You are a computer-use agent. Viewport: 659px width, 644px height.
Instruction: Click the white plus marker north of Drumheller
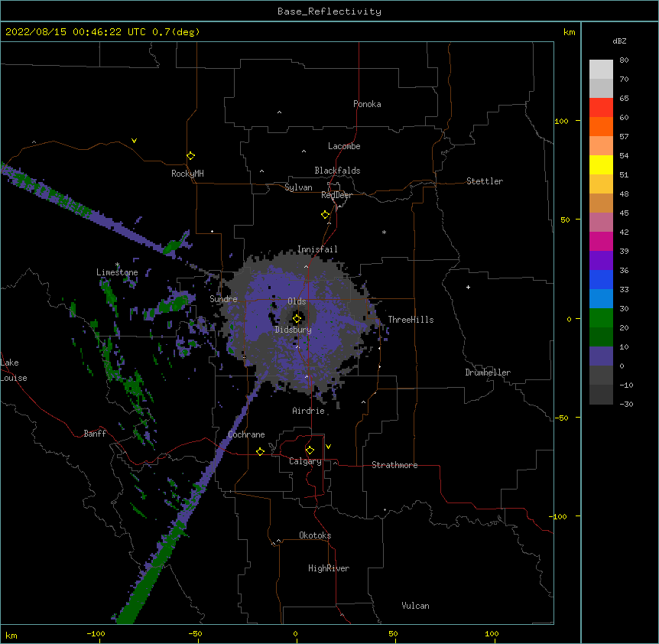point(468,287)
